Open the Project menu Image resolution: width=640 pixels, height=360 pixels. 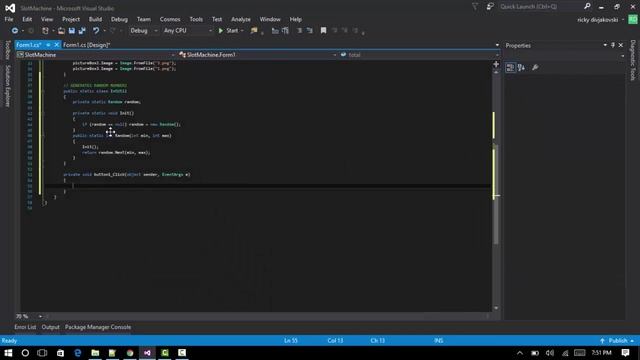pos(71,19)
